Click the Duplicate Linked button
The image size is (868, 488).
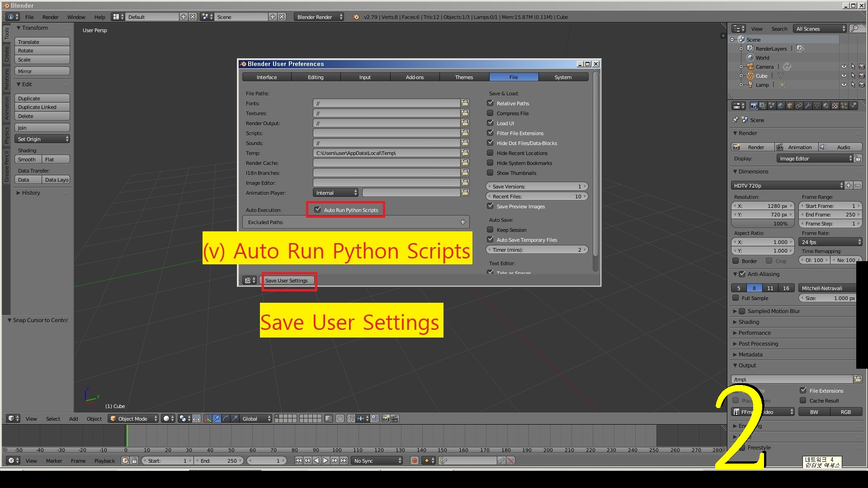pyautogui.click(x=42, y=107)
